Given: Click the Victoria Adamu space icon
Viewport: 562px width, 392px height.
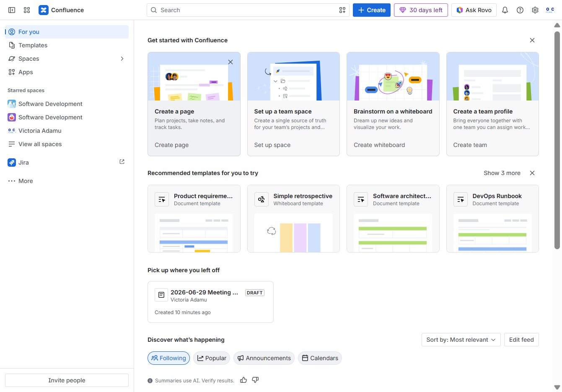Looking at the screenshot, I should point(12,131).
